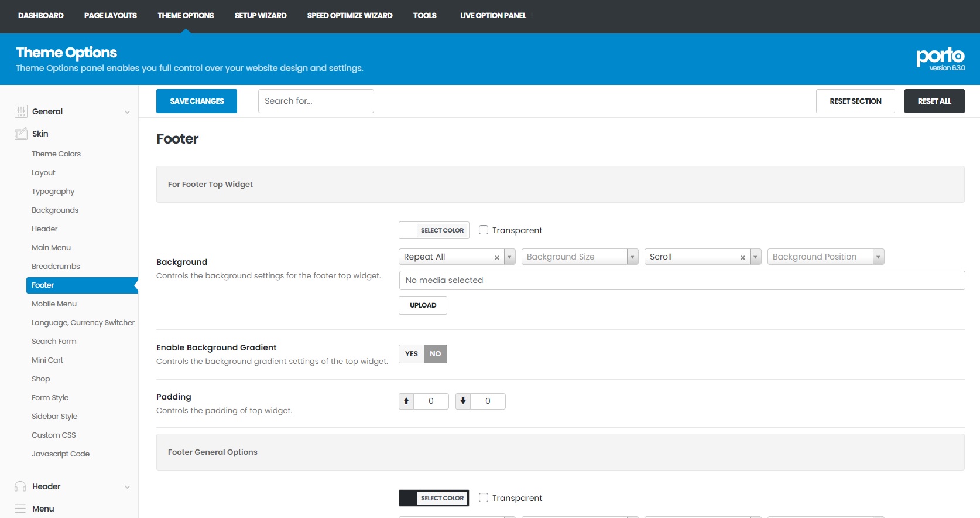Viewport: 980px width, 518px height.
Task: Open the Background Position dropdown
Action: [x=825, y=257]
